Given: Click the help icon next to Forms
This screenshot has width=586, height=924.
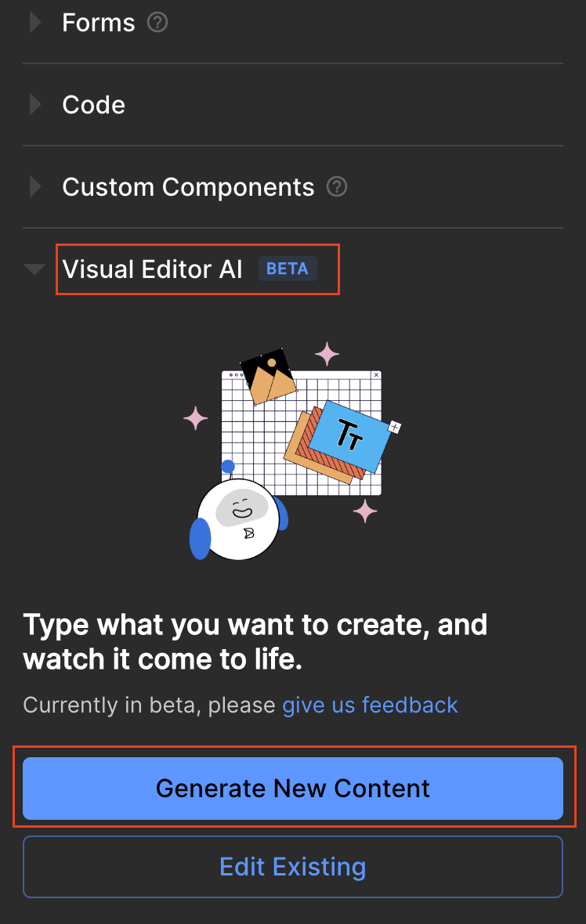Looking at the screenshot, I should click(x=157, y=23).
